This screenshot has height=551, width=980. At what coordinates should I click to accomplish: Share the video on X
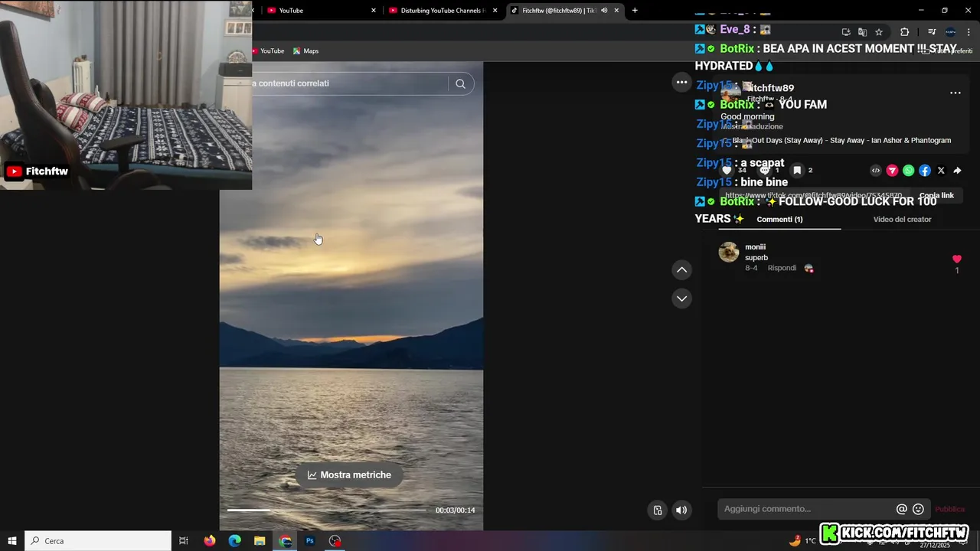pyautogui.click(x=941, y=171)
